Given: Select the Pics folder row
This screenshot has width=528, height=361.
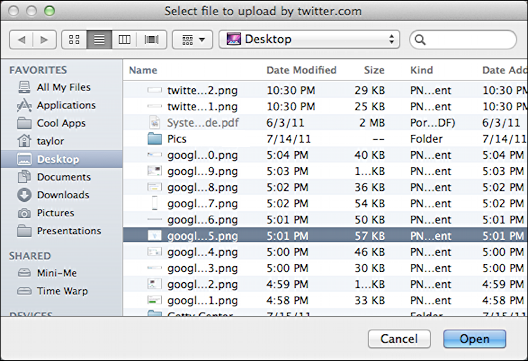Looking at the screenshot, I should tap(325, 139).
